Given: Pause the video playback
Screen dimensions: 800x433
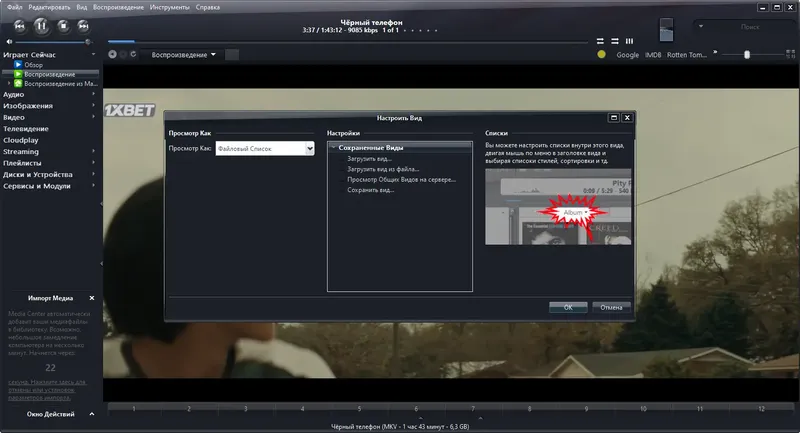Looking at the screenshot, I should click(x=41, y=26).
